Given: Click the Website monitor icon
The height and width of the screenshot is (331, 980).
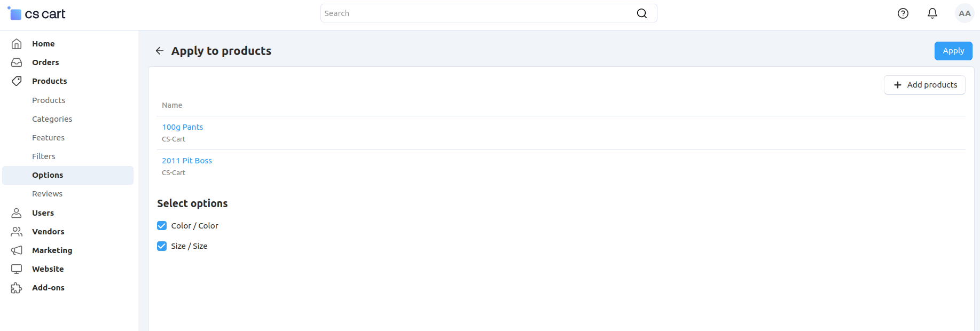Looking at the screenshot, I should tap(17, 269).
